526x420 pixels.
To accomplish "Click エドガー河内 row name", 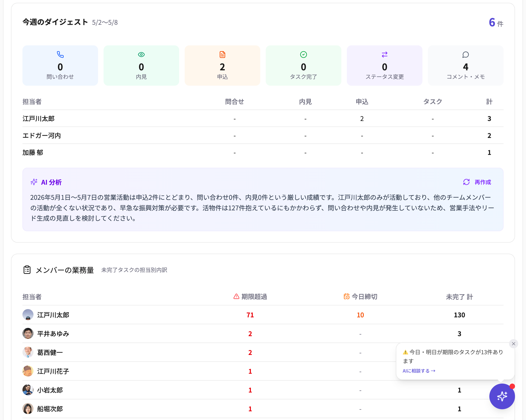I will pyautogui.click(x=41, y=135).
